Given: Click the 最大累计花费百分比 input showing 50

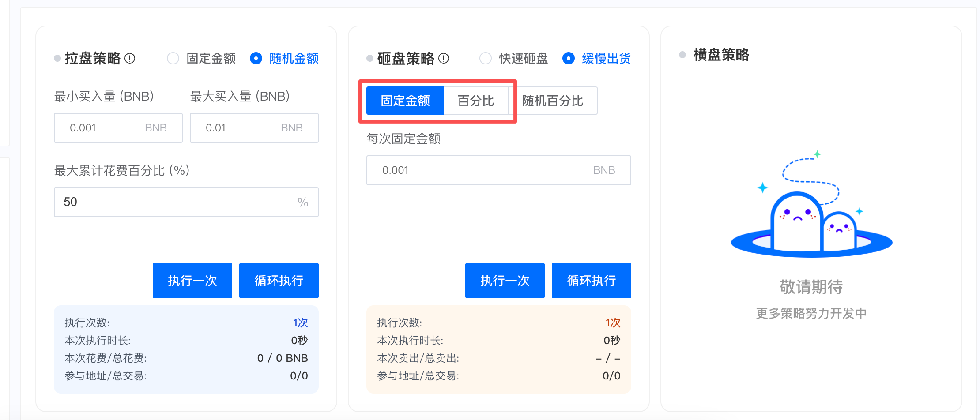Looking at the screenshot, I should click(x=177, y=202).
